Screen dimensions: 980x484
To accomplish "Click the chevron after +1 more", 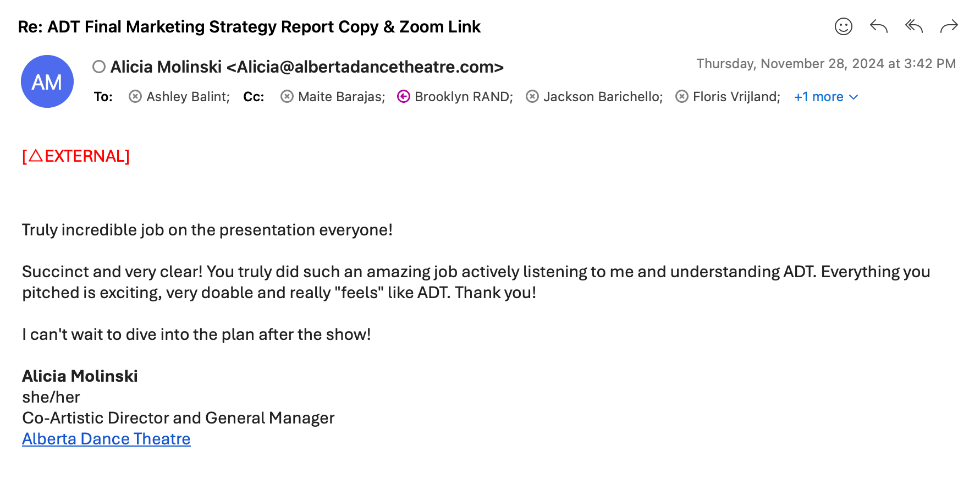I will [x=854, y=97].
